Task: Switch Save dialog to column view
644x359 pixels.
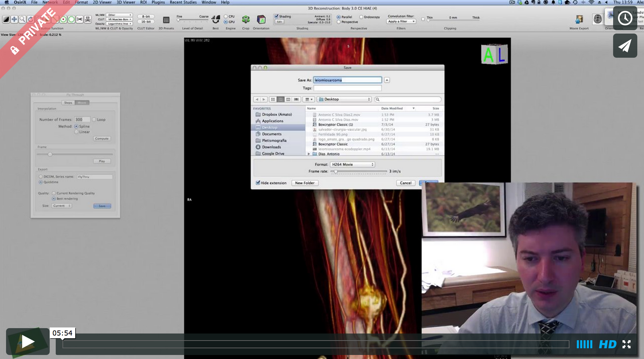Action: point(288,99)
